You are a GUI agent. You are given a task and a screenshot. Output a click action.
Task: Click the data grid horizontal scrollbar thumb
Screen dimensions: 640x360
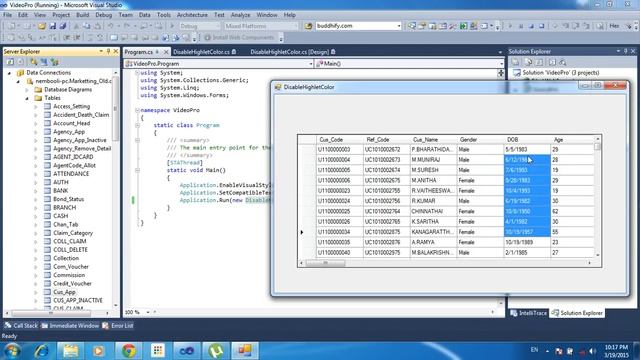pos(325,263)
